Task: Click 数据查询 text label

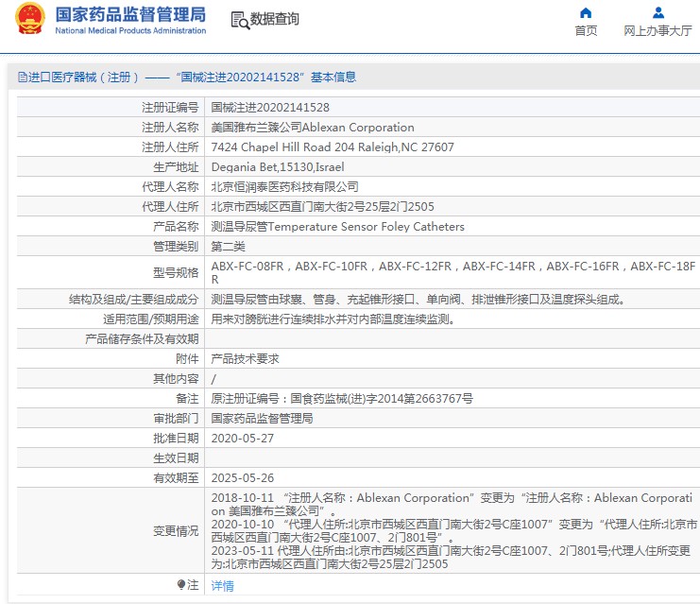Action: pyautogui.click(x=274, y=19)
